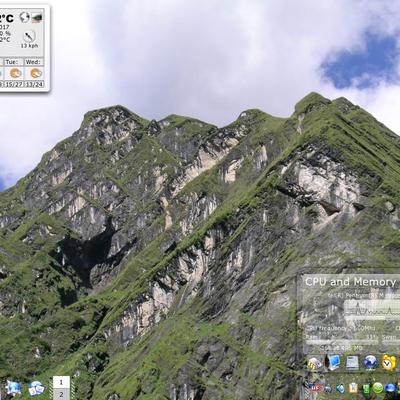
Task: Click the CPU and Memory widget title
Action: pyautogui.click(x=350, y=282)
